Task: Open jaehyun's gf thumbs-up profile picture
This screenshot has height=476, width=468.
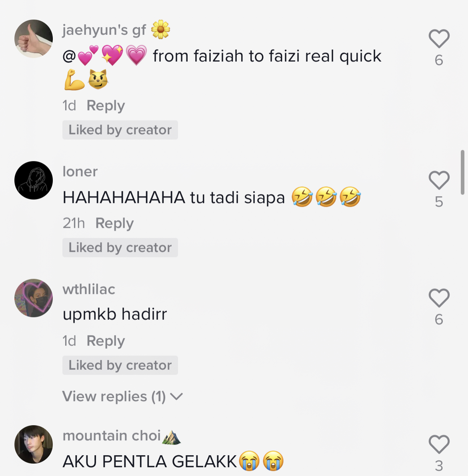Action: click(x=34, y=38)
